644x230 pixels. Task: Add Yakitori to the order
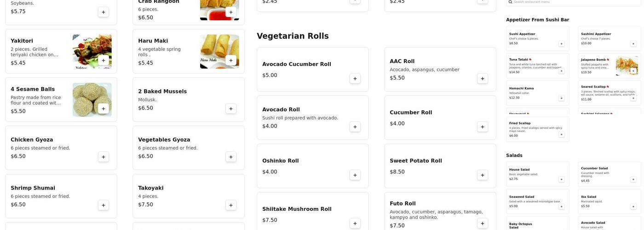(103, 60)
